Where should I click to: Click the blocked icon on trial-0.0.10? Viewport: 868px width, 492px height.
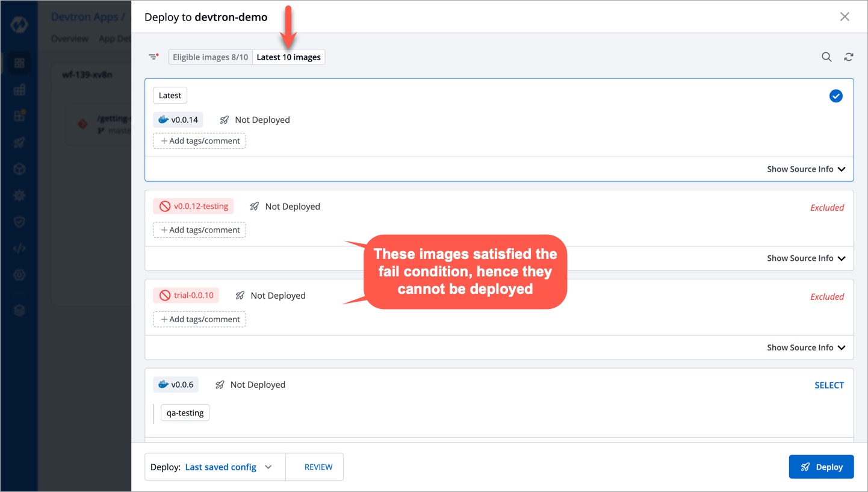click(165, 296)
